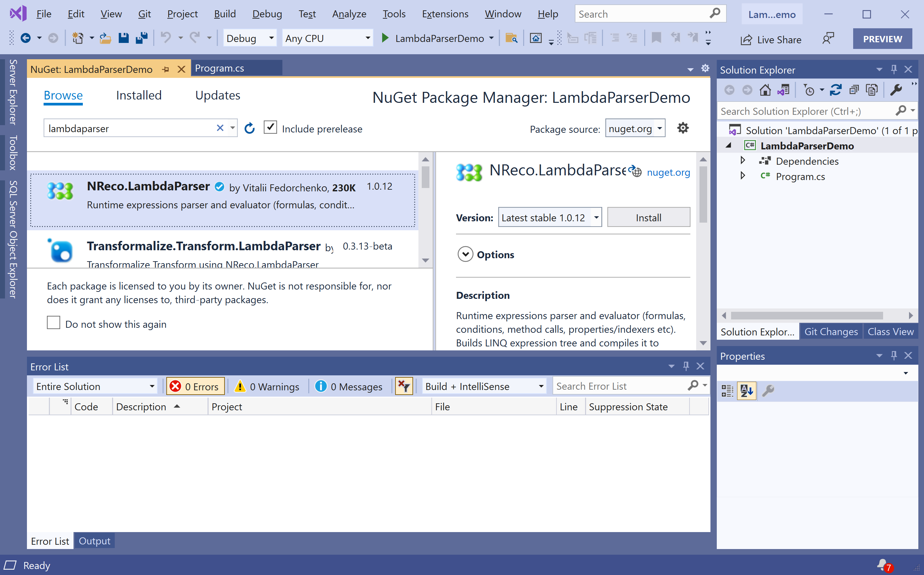The image size is (924, 575).
Task: Click the alphabetical sort icon in Properties
Action: pyautogui.click(x=746, y=391)
